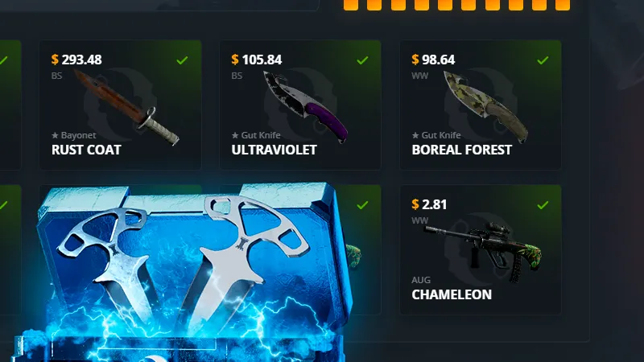The width and height of the screenshot is (644, 362).
Task: Click the BOREAL FOREST skin name
Action: pyautogui.click(x=461, y=150)
